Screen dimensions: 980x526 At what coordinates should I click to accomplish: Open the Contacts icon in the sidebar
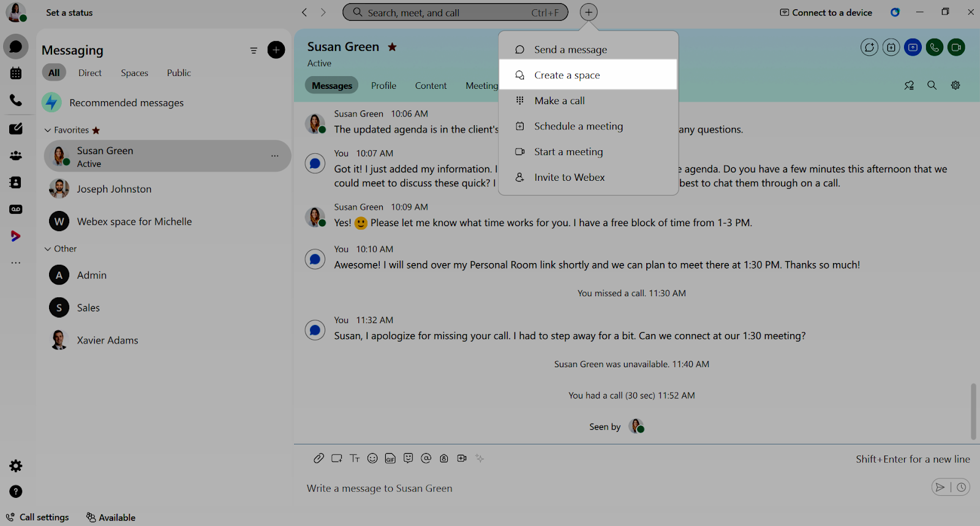[x=16, y=182]
